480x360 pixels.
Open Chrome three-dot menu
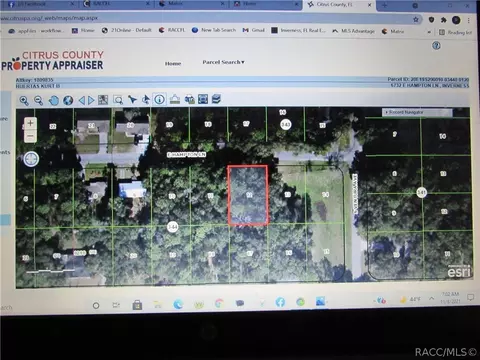point(469,20)
